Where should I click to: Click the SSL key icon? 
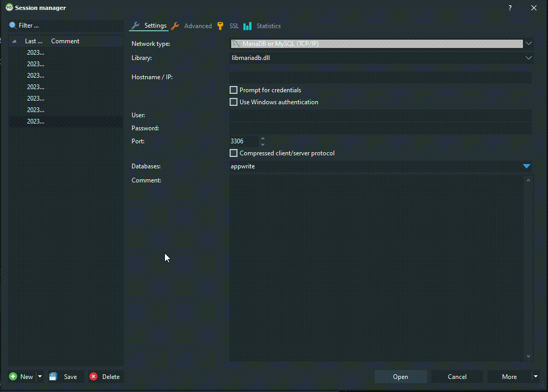220,26
